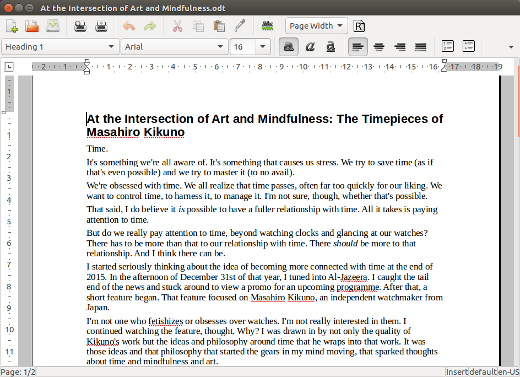Toggle Bold formatting
The width and height of the screenshot is (520, 377).
pyautogui.click(x=289, y=47)
